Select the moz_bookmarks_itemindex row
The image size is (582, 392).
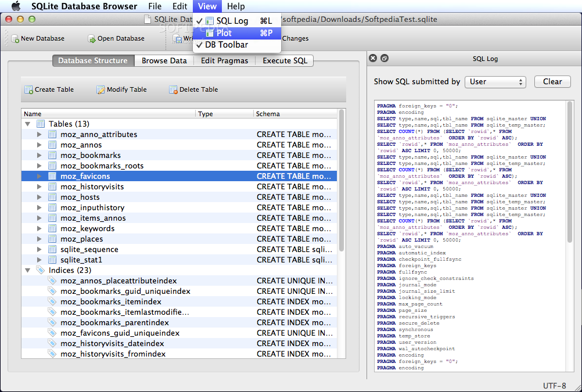point(179,301)
